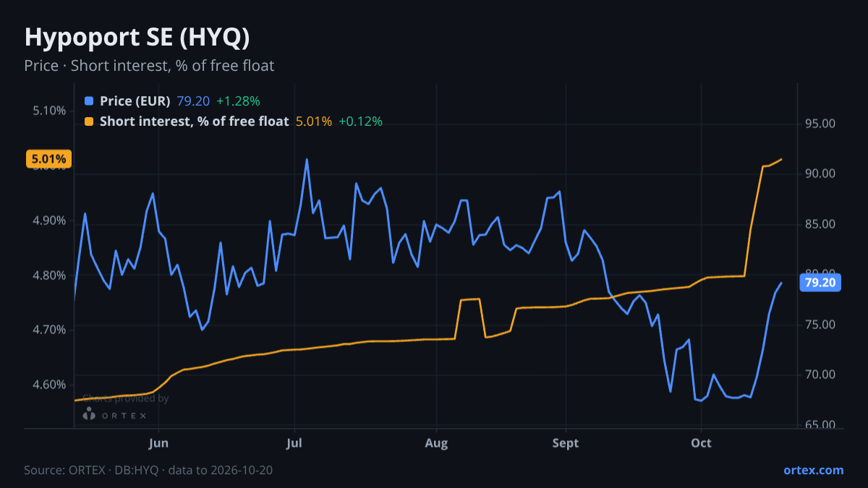The height and width of the screenshot is (488, 868).
Task: Click the 4.90% left axis label
Action: (49, 221)
